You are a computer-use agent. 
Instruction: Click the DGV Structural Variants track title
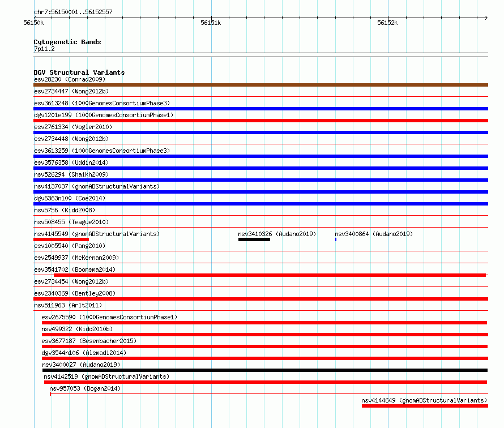[x=79, y=72]
